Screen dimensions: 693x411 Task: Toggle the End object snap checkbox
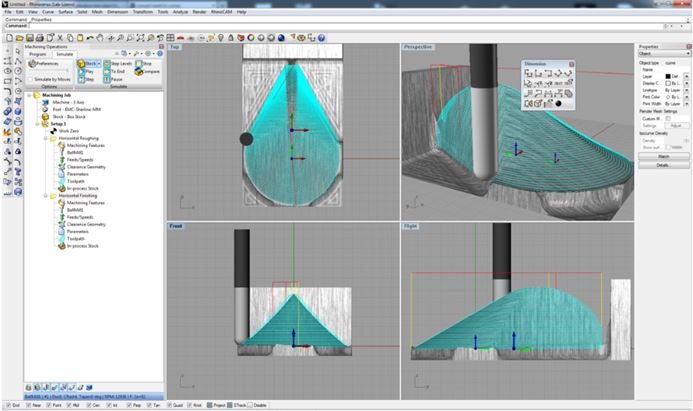click(x=5, y=406)
